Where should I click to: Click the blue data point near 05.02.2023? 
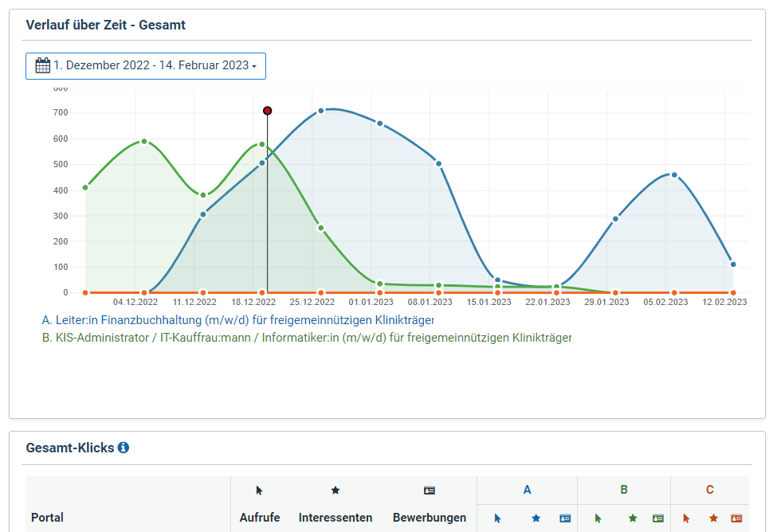pyautogui.click(x=674, y=175)
